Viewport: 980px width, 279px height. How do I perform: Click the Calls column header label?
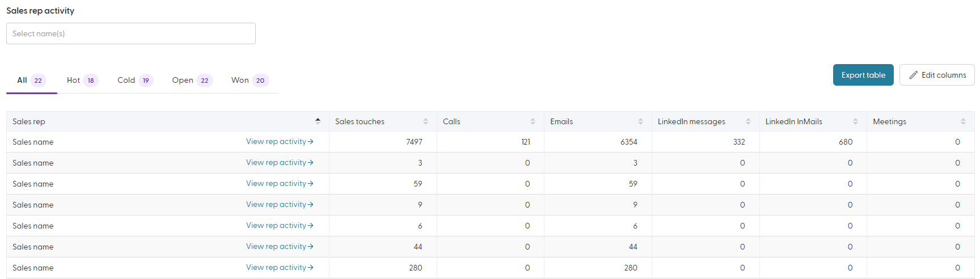point(451,121)
